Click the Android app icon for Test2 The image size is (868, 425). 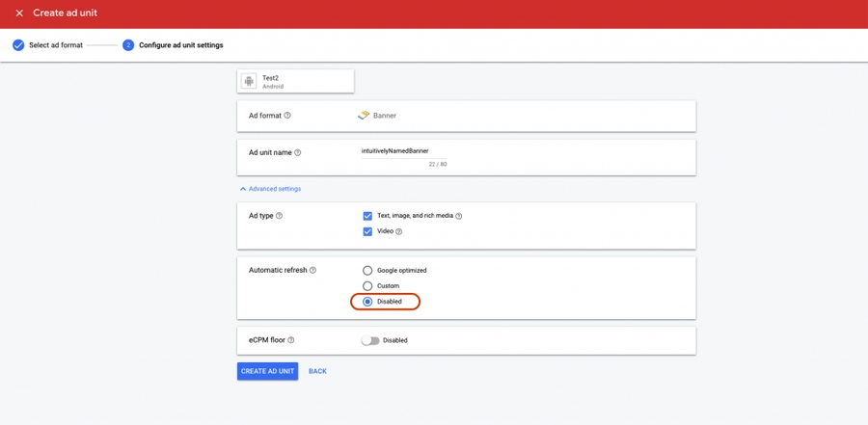249,81
